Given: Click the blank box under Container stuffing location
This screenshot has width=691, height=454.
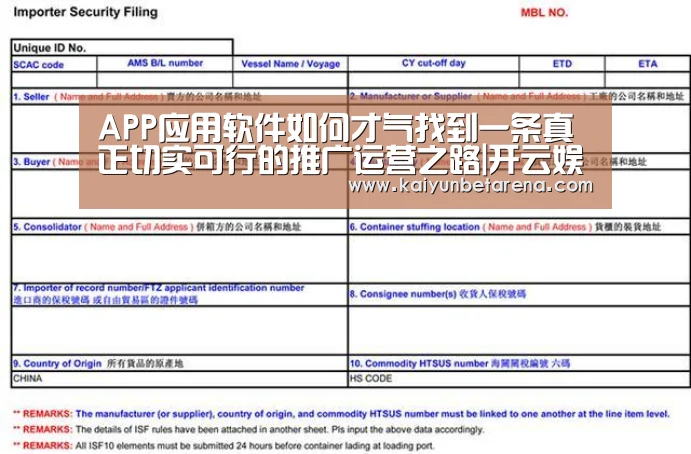Looking at the screenshot, I should click(519, 258).
